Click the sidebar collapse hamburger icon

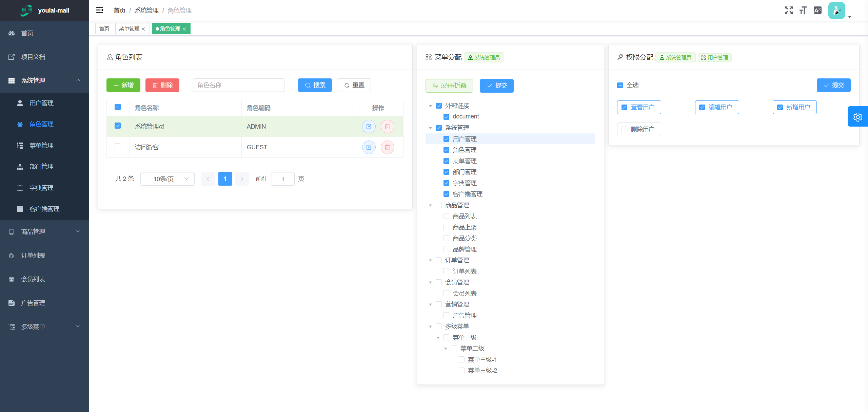coord(99,10)
